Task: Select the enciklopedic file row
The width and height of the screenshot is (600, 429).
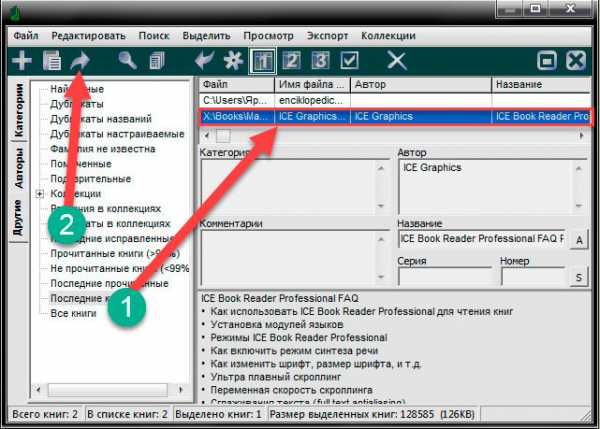Action: [x=395, y=101]
